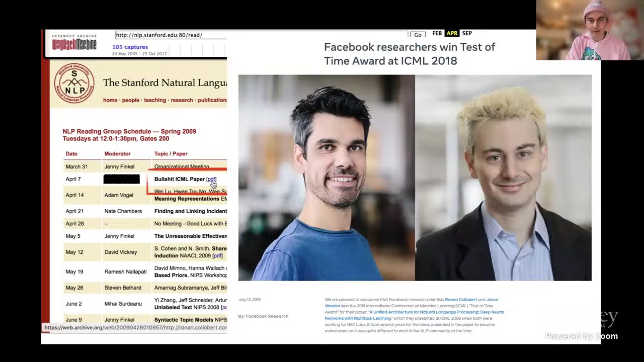Open pdf link for Bullshit ICML Paper
The image size is (644, 362).
pyautogui.click(x=211, y=179)
